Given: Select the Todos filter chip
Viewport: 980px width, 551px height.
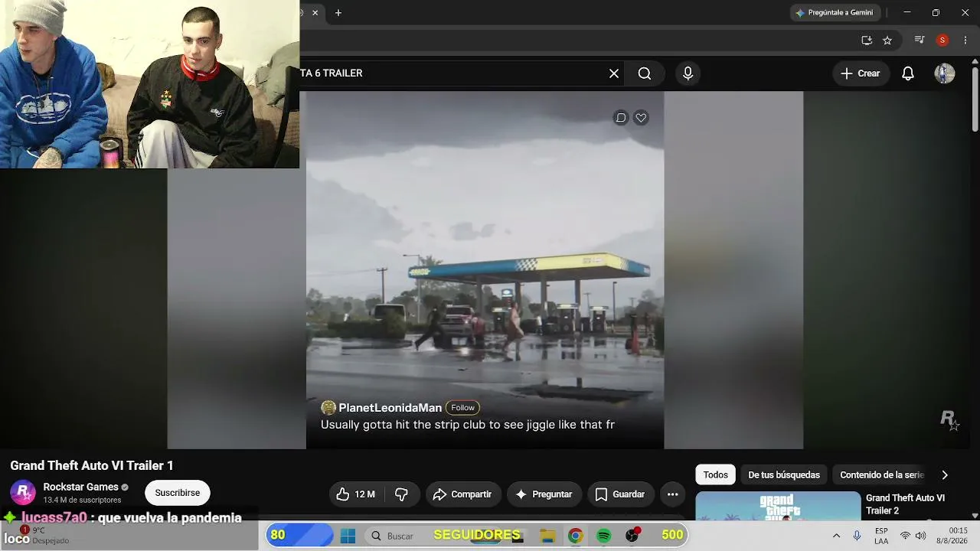Looking at the screenshot, I should [x=715, y=475].
